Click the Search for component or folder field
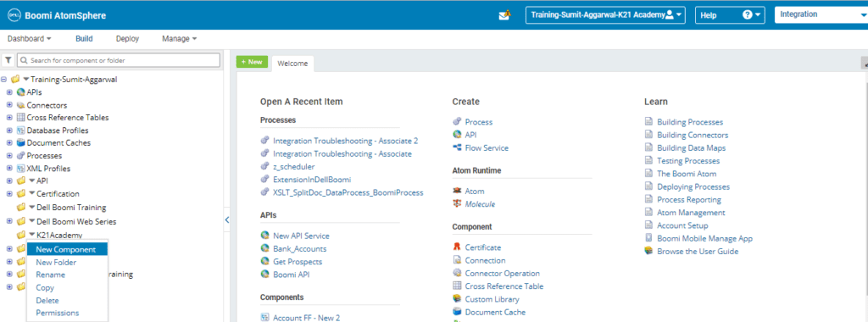Image resolution: width=868 pixels, height=322 pixels. point(119,60)
